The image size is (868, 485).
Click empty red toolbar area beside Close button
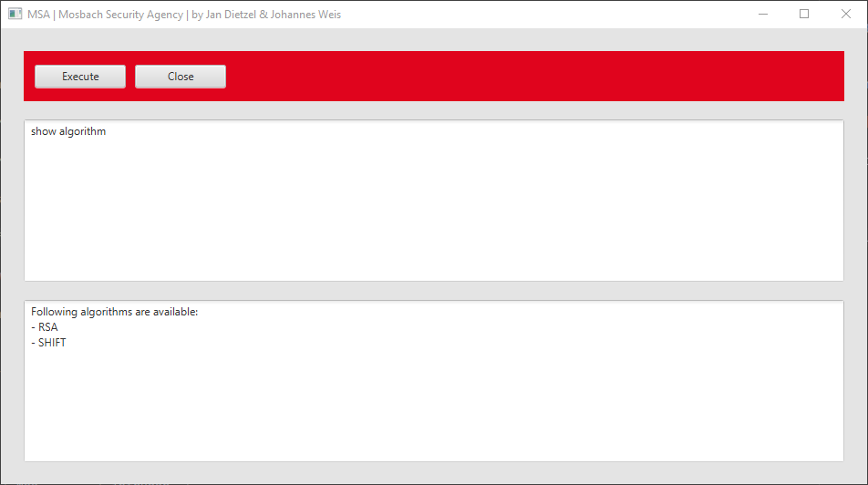532,77
